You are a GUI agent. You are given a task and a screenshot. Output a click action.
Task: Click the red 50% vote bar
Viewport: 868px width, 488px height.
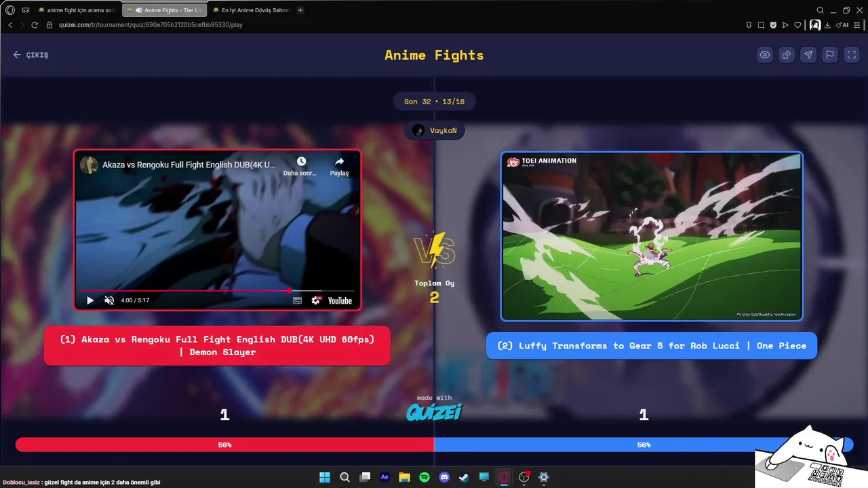[x=224, y=445]
